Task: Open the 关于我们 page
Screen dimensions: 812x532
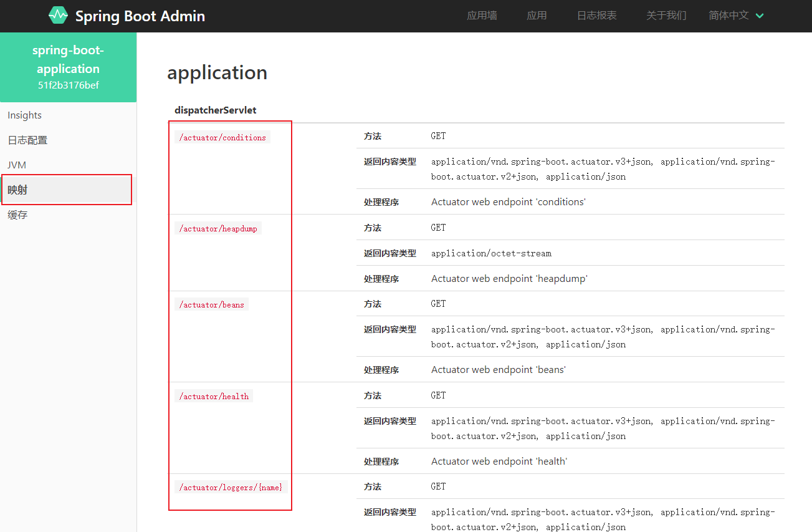Action: point(666,16)
